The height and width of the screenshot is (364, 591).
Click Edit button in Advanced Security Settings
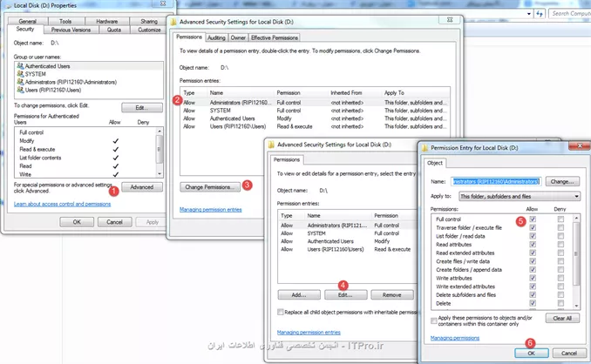click(346, 294)
